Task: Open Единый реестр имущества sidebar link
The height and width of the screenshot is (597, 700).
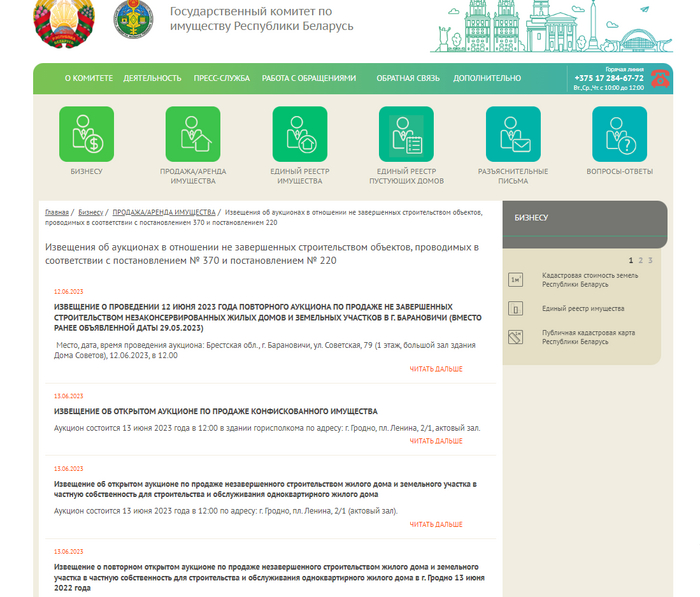Action: 583,309
